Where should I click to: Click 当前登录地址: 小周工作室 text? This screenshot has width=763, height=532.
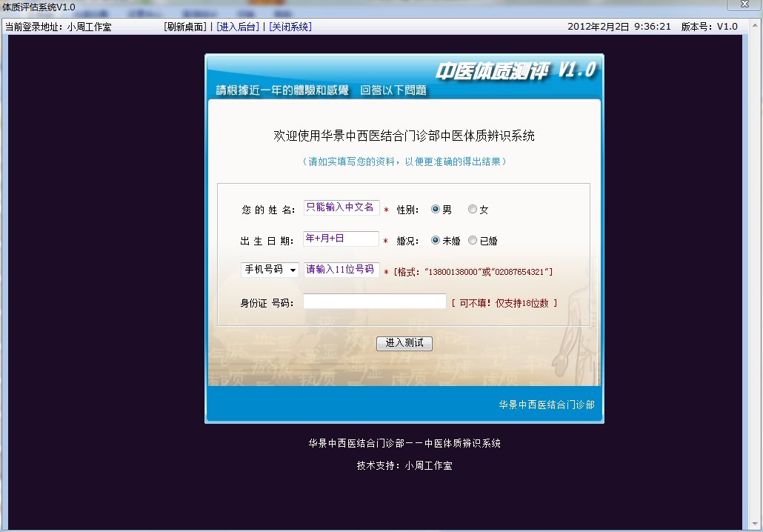(58, 27)
